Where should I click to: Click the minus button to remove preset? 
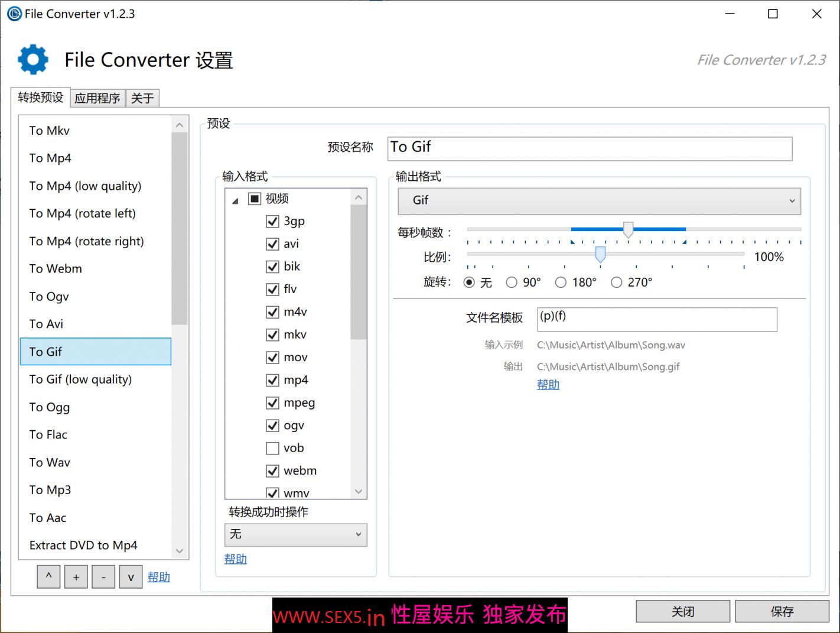[103, 577]
